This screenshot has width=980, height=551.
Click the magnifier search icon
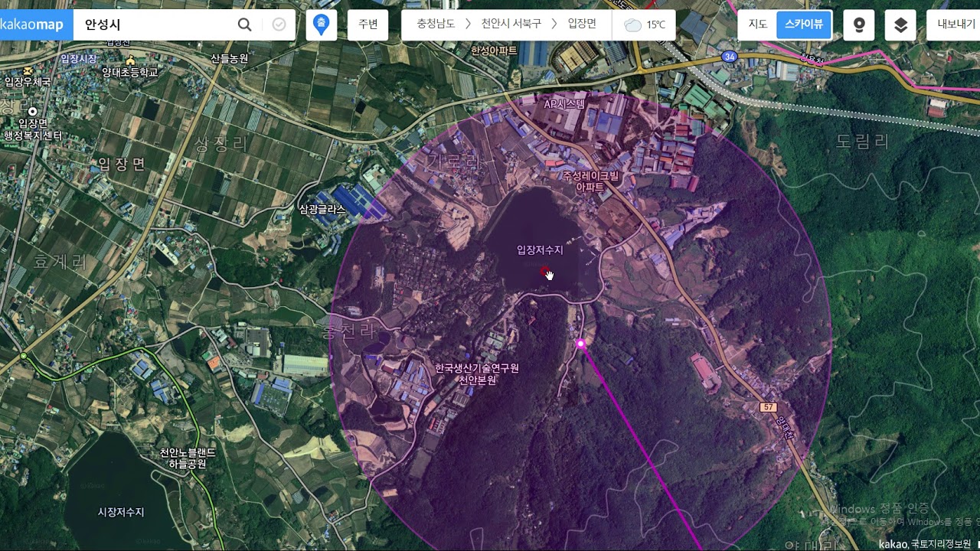click(245, 24)
